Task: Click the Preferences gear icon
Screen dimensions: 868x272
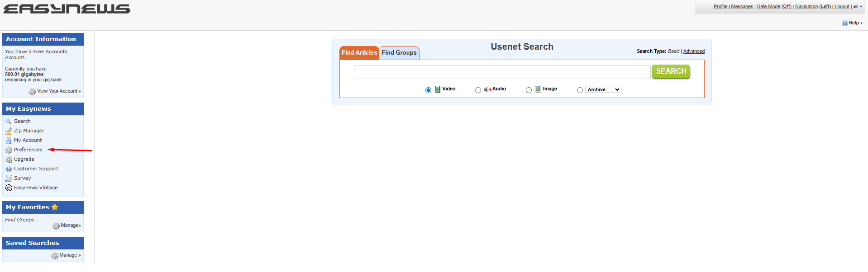Action: 9,150
